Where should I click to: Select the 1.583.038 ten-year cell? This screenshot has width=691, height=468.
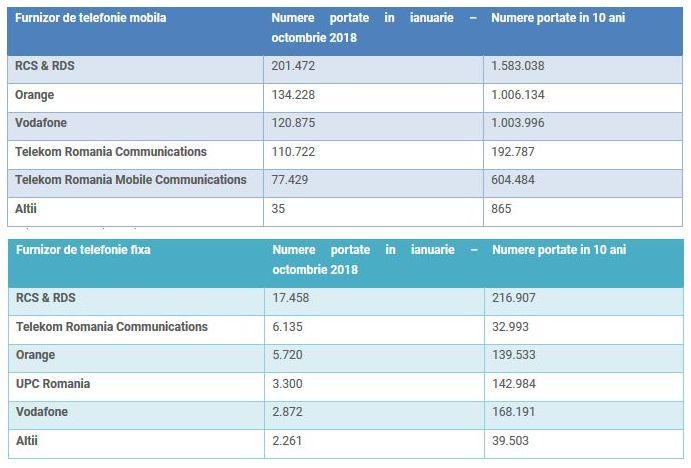tap(518, 66)
